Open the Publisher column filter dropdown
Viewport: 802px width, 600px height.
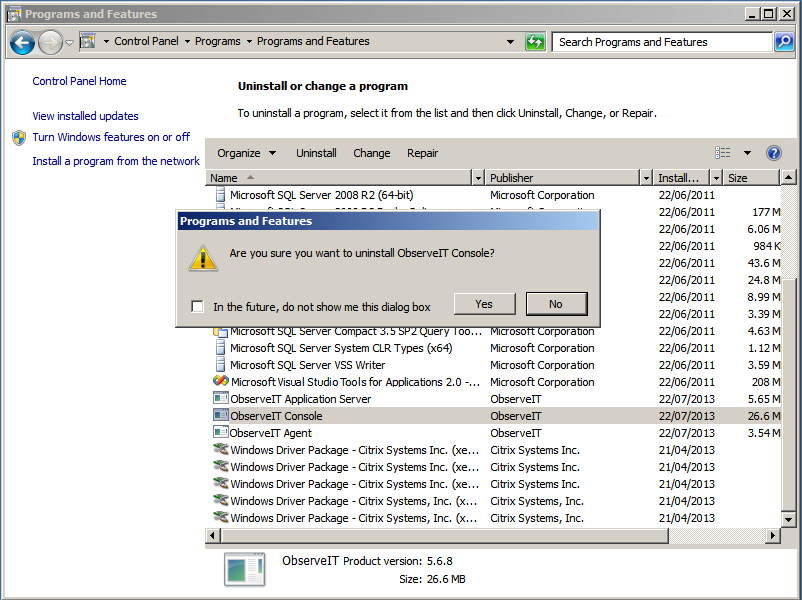pyautogui.click(x=645, y=178)
